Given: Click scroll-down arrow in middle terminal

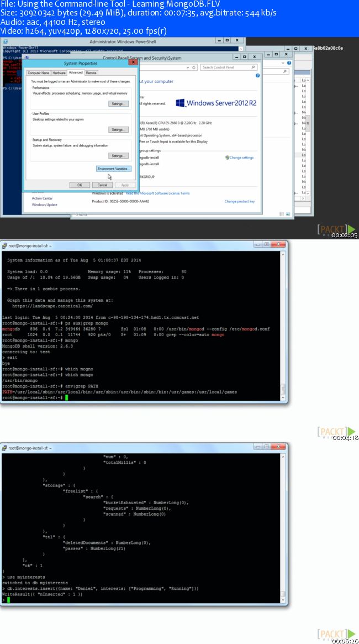Looking at the screenshot, I should (283, 398).
